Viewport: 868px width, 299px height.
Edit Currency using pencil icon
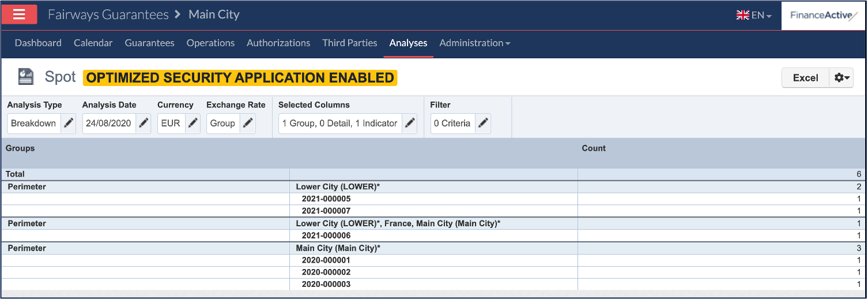(x=193, y=123)
